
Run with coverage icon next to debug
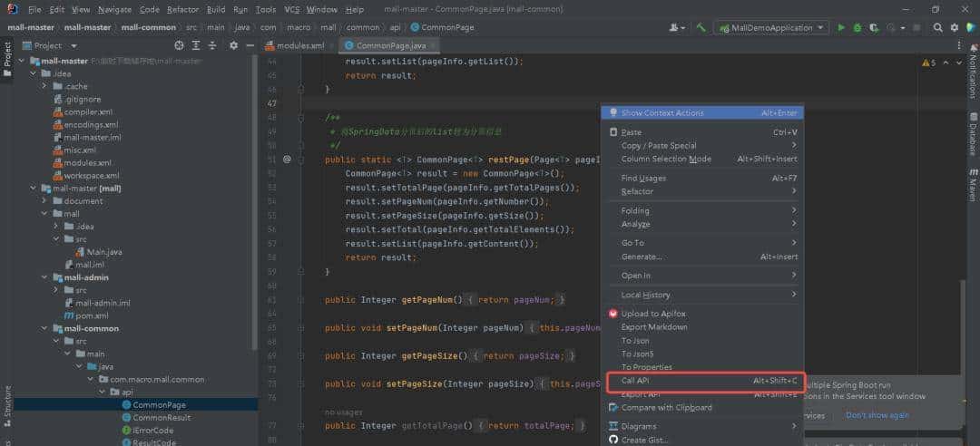874,27
